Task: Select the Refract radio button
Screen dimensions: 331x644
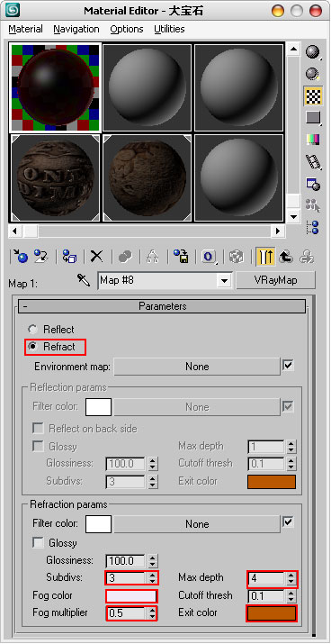Action: point(32,347)
